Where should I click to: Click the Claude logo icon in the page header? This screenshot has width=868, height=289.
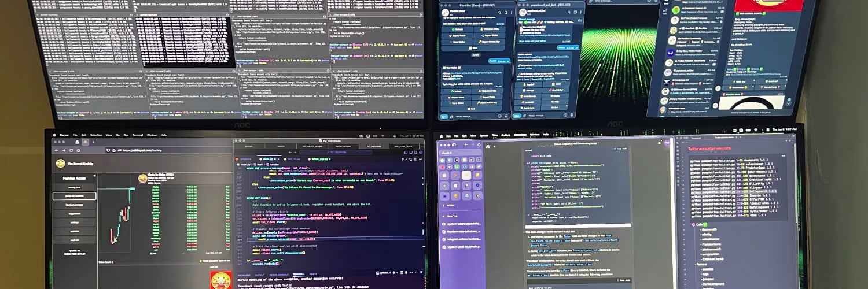pos(488,147)
